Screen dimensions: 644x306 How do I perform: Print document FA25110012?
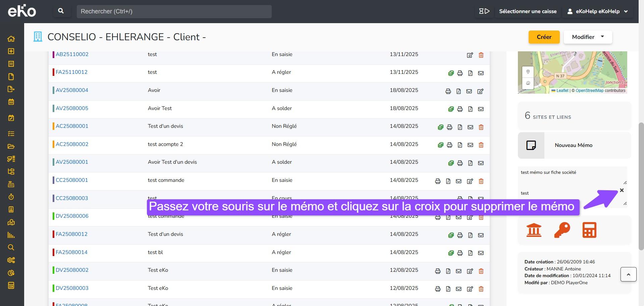pyautogui.click(x=460, y=73)
